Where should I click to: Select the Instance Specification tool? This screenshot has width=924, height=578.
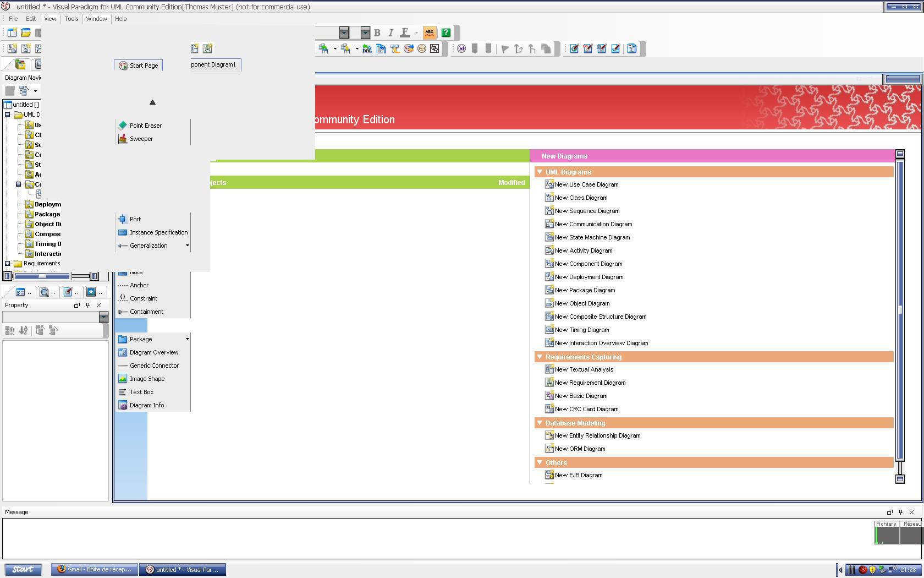click(x=153, y=232)
